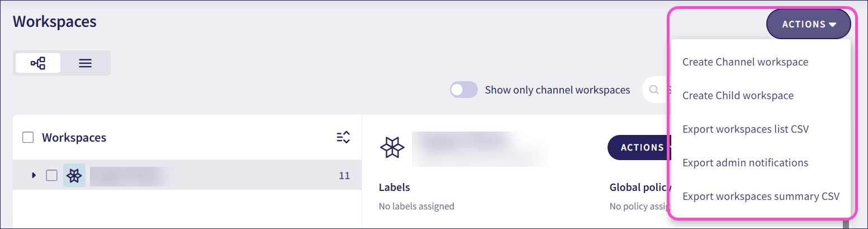
Task: Click the No labels assigned text
Action: point(416,206)
